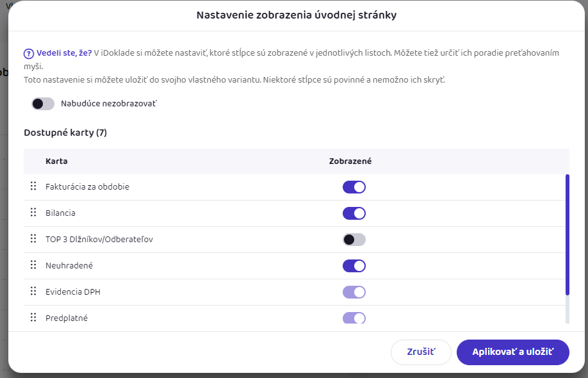The width and height of the screenshot is (588, 378).
Task: Click the question mark help icon
Action: [x=29, y=53]
